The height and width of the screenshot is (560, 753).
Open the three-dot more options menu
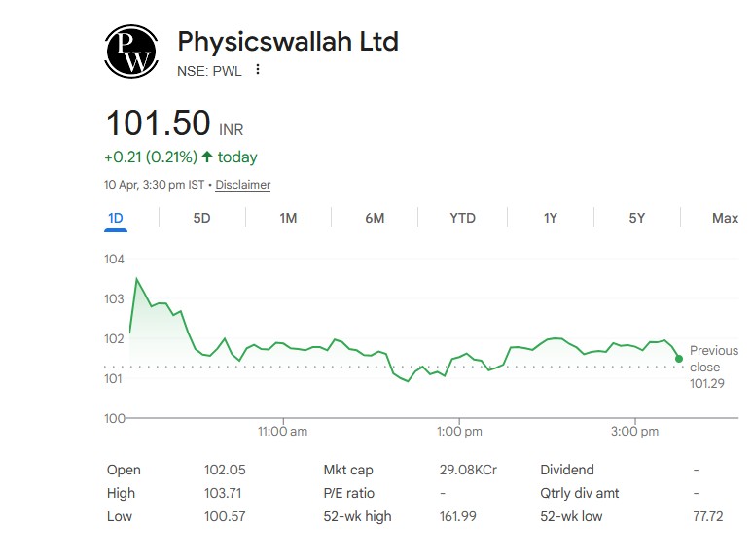coord(258,70)
